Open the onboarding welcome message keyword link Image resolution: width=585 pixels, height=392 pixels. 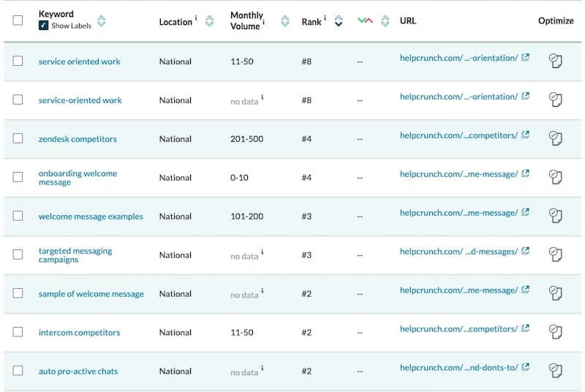click(78, 178)
